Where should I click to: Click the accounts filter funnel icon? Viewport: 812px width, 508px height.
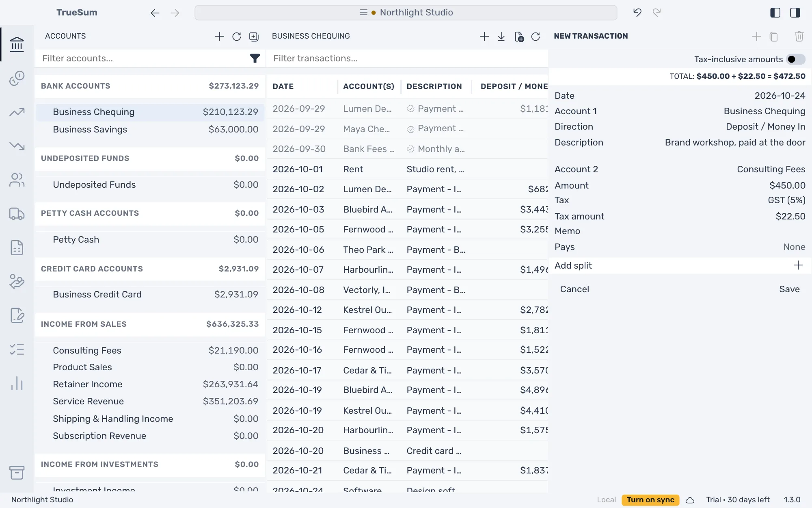(255, 59)
